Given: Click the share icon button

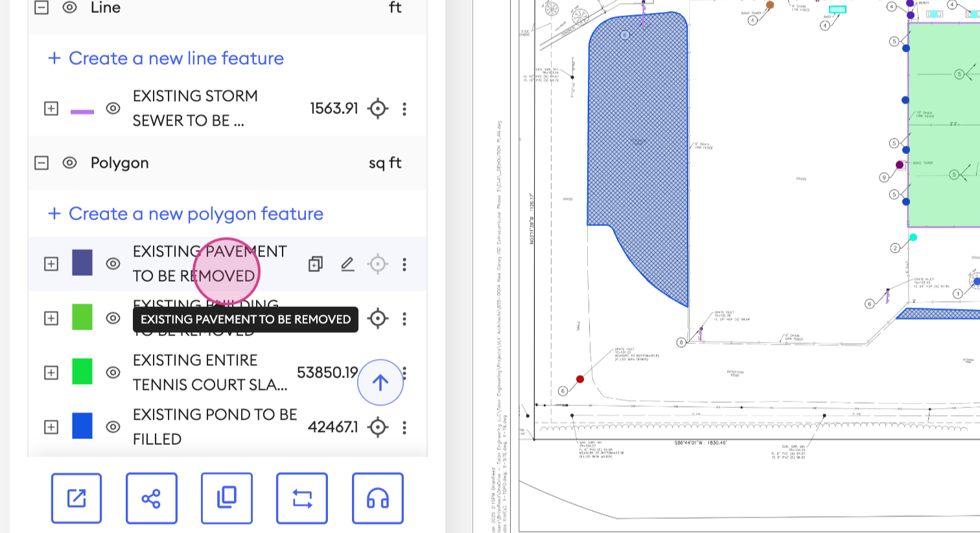Looking at the screenshot, I should pos(152,498).
